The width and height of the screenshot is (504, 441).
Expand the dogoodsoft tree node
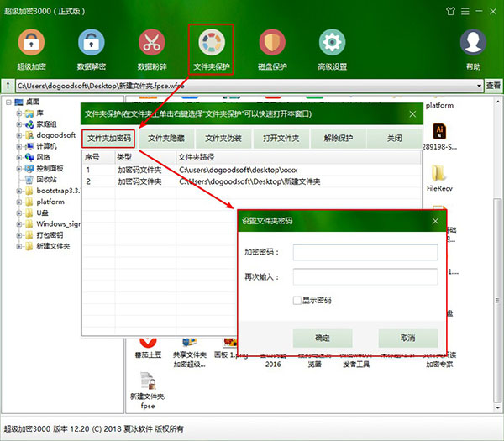(19, 135)
